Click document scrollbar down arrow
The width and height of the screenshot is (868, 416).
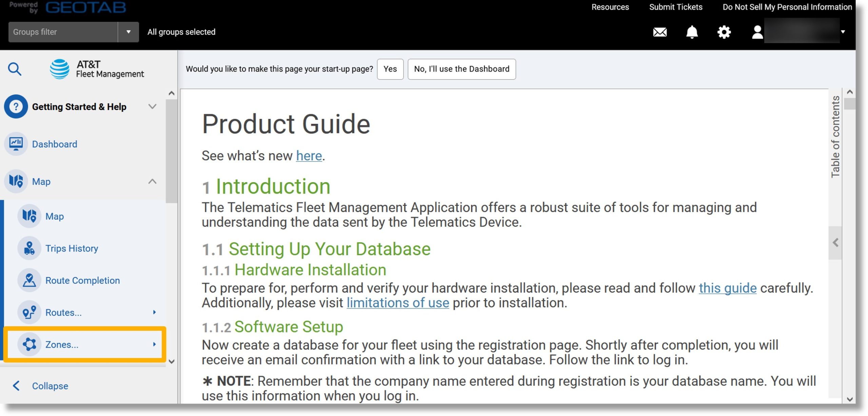pyautogui.click(x=850, y=399)
